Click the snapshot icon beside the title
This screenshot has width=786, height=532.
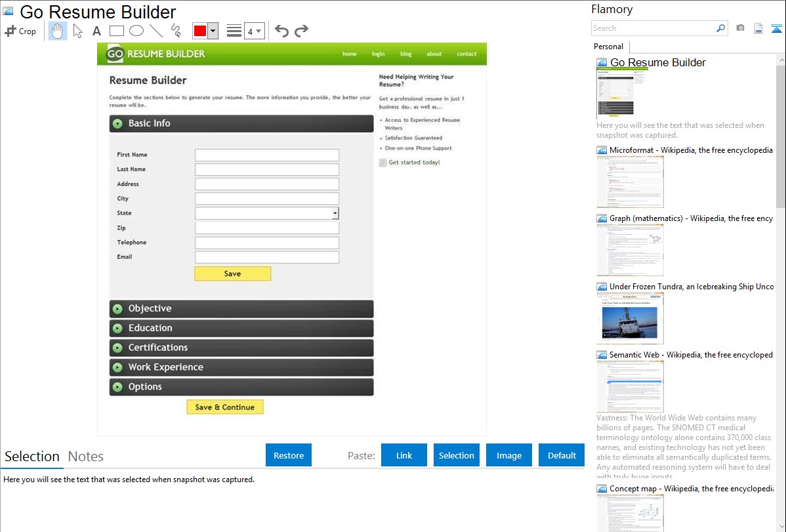[8, 11]
